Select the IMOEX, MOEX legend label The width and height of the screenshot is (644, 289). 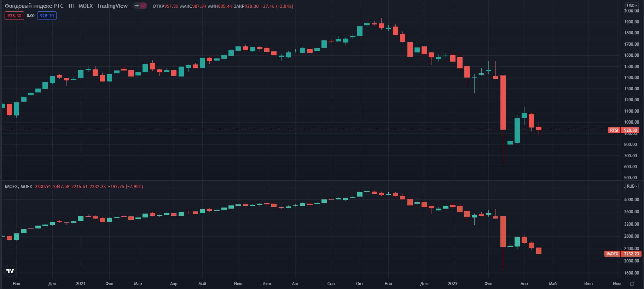click(18, 186)
